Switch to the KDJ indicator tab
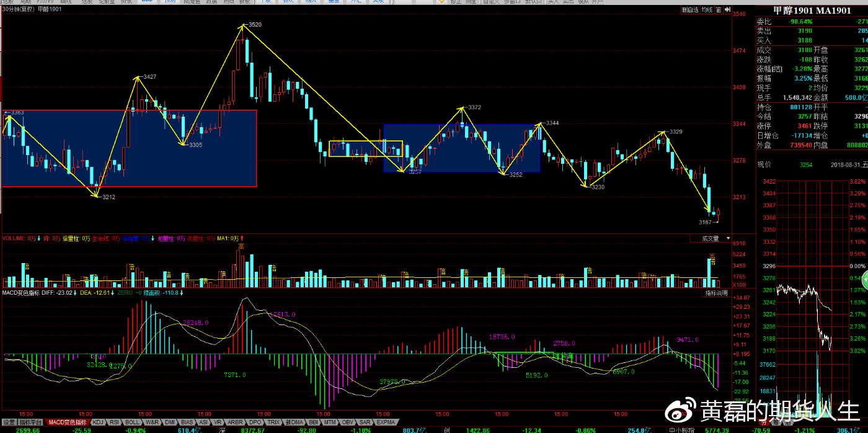 pyautogui.click(x=98, y=422)
